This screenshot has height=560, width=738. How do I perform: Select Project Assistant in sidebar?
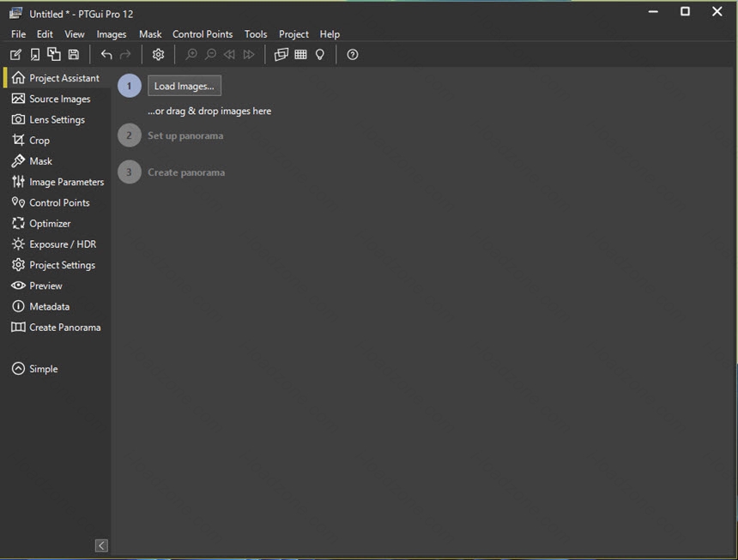[x=56, y=78]
